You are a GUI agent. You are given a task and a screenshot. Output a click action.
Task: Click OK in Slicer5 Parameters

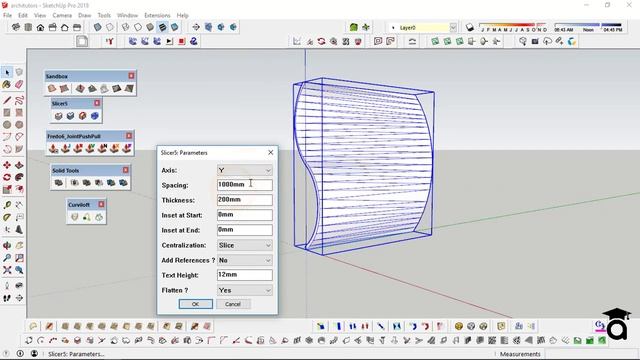[196, 304]
